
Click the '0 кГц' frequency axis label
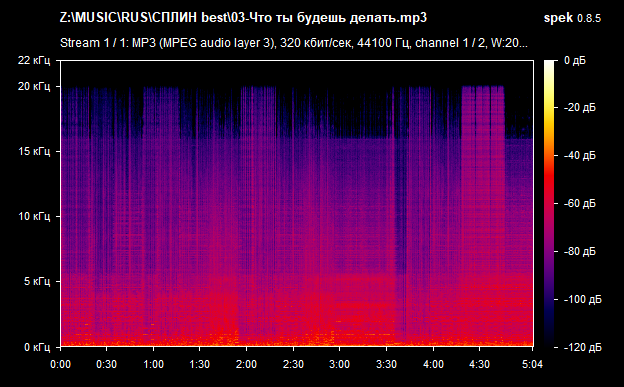37,347
